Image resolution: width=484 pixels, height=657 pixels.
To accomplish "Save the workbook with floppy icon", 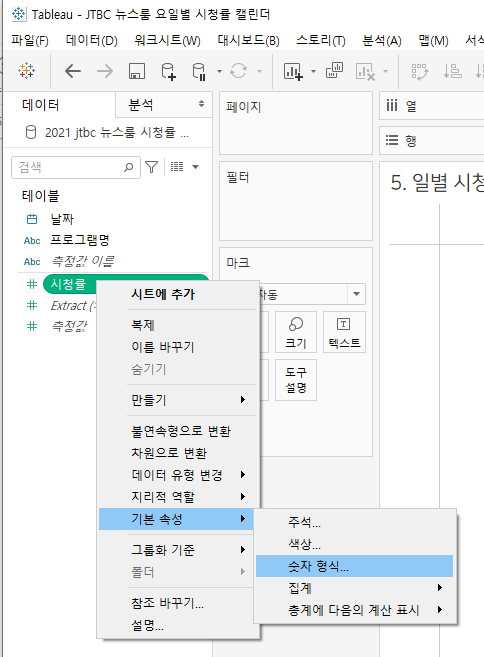I will (137, 71).
